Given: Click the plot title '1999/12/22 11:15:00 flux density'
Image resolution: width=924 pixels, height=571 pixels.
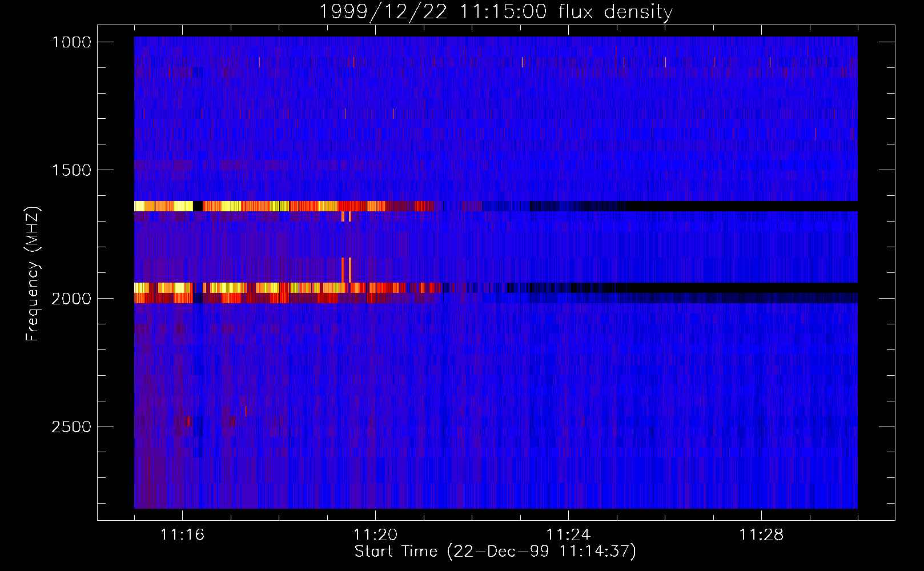Looking at the screenshot, I should [x=496, y=11].
